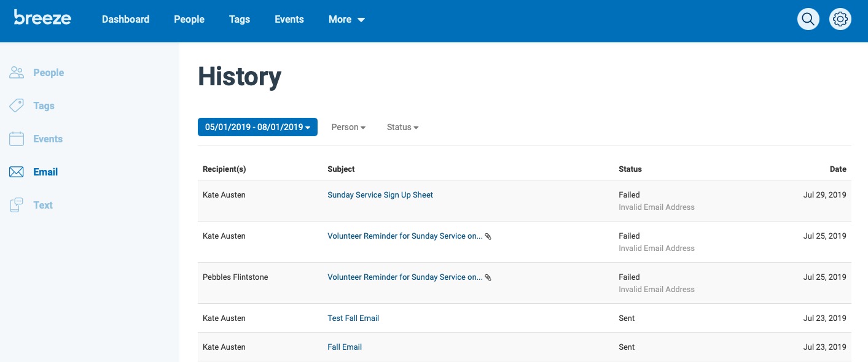Click the Email envelope sidebar icon

coord(17,172)
